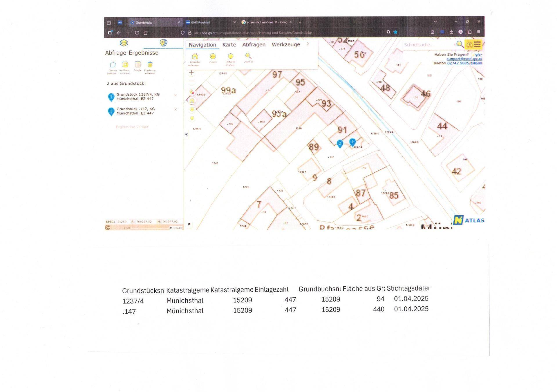This screenshot has height=392, width=557.
Task: Click into the Schnellsuche input field
Action: (x=428, y=45)
